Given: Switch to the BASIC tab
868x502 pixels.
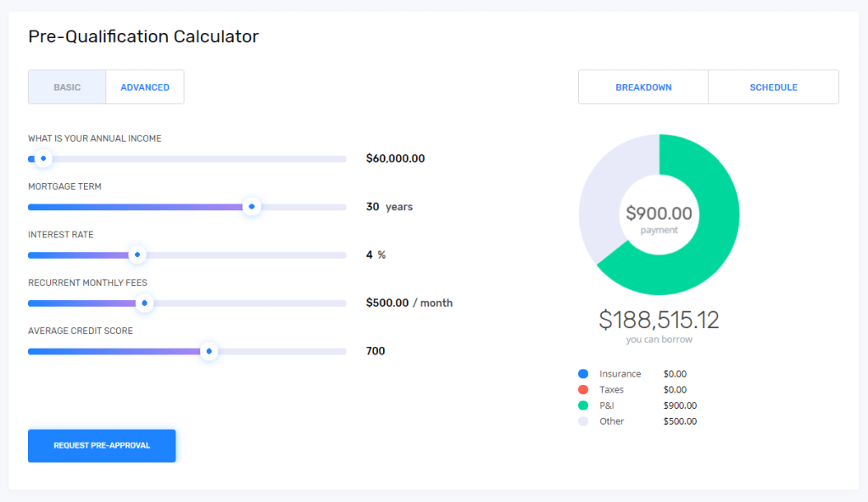Looking at the screenshot, I should [66, 86].
